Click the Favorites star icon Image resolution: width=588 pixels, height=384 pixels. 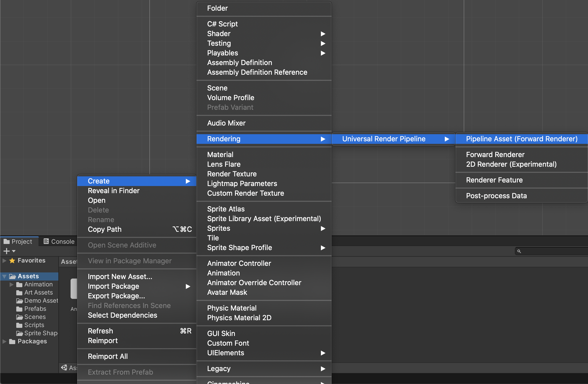coord(12,260)
